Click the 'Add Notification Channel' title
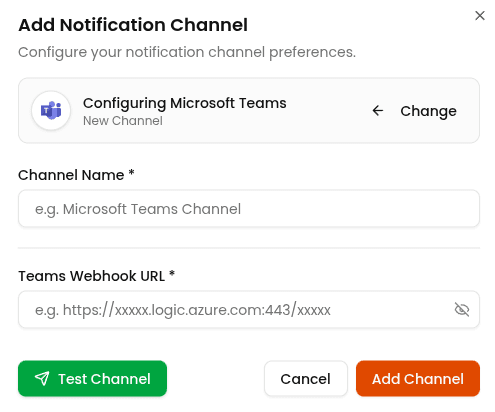This screenshot has width=495, height=412. pyautogui.click(x=133, y=25)
